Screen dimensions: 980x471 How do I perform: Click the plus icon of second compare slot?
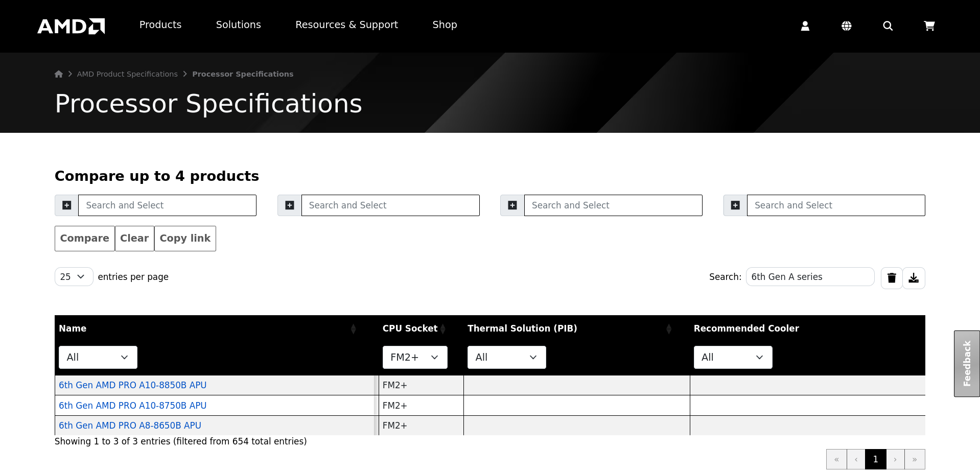pos(290,205)
